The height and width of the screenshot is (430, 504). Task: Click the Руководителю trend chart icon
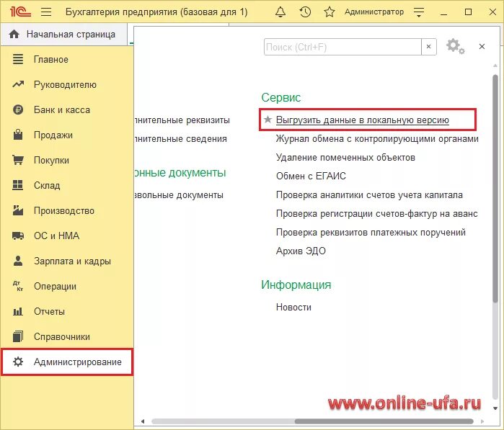(18, 84)
